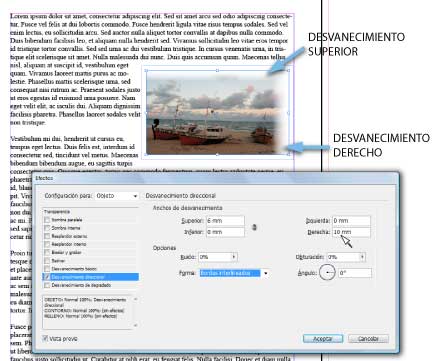This screenshot has width=440, height=361.
Task: Enable the Biselar y grabar checkbox
Action: [x=47, y=253]
